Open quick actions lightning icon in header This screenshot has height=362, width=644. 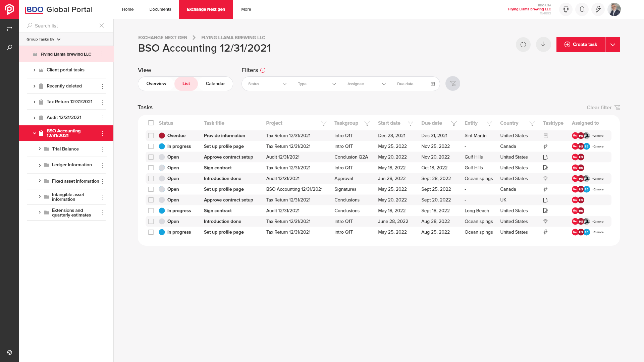(x=598, y=9)
